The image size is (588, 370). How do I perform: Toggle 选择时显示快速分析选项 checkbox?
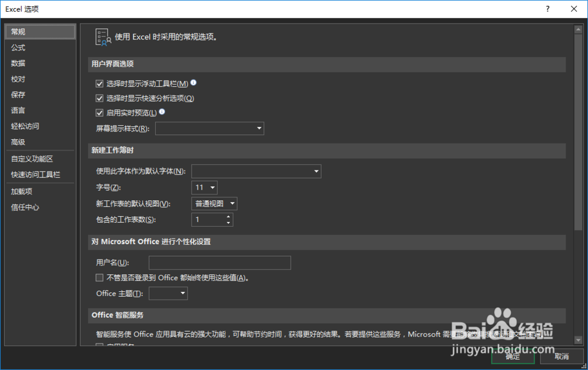tap(99, 99)
